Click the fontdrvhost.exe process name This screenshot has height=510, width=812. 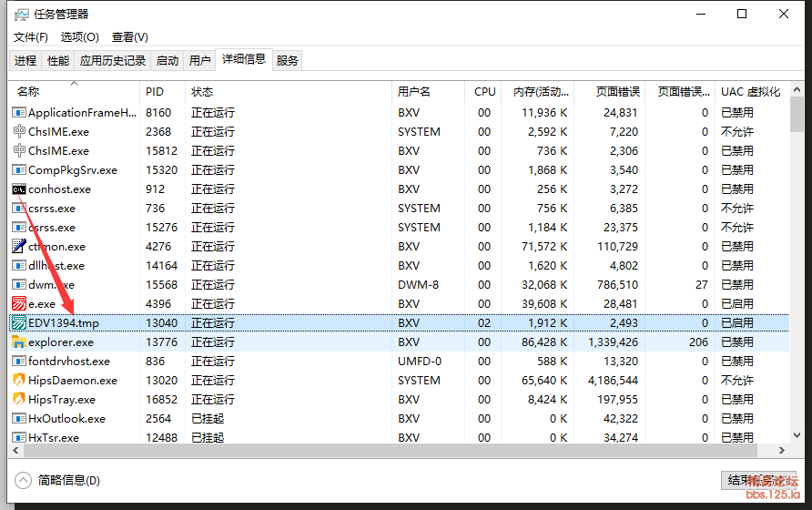(x=69, y=362)
